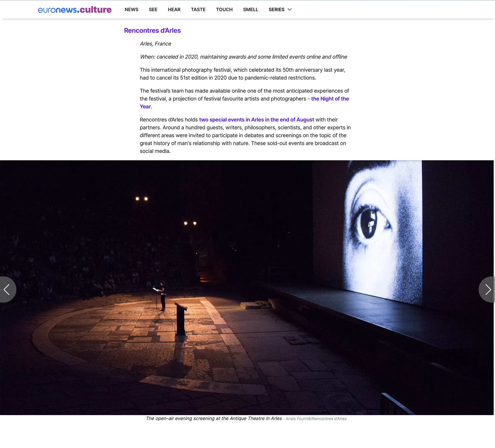Visit the SMELL section
495x448 pixels.
click(251, 10)
